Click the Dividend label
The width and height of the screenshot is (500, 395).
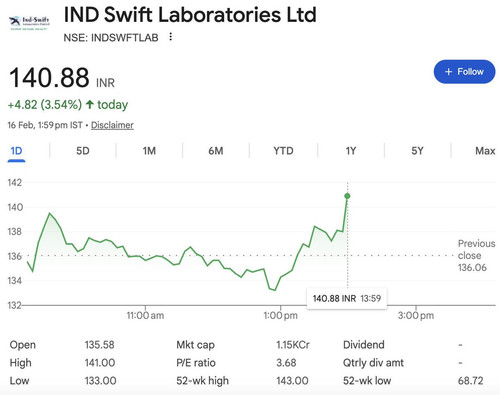click(x=364, y=345)
